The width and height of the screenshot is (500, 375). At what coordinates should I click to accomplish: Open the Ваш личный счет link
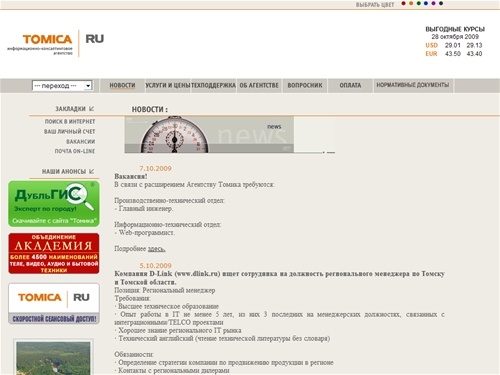pos(70,132)
